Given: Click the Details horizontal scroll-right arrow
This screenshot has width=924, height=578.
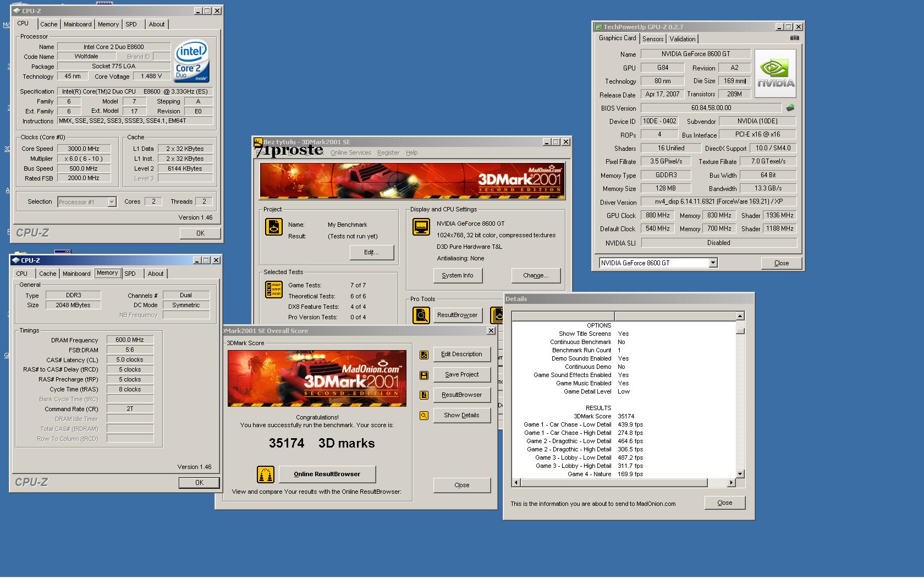Looking at the screenshot, I should coord(731,483).
